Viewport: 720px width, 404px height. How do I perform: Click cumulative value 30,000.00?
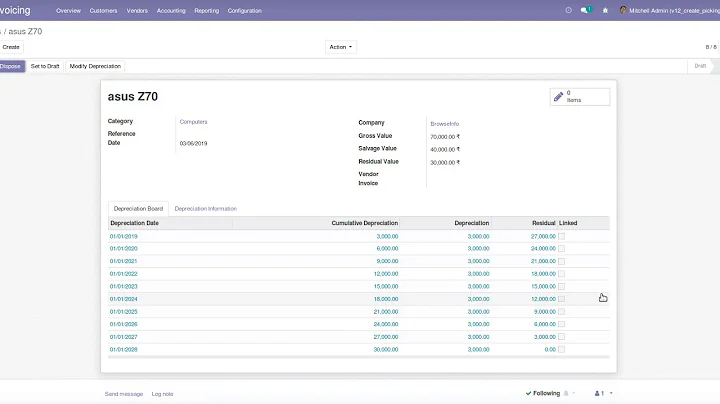(x=386, y=350)
